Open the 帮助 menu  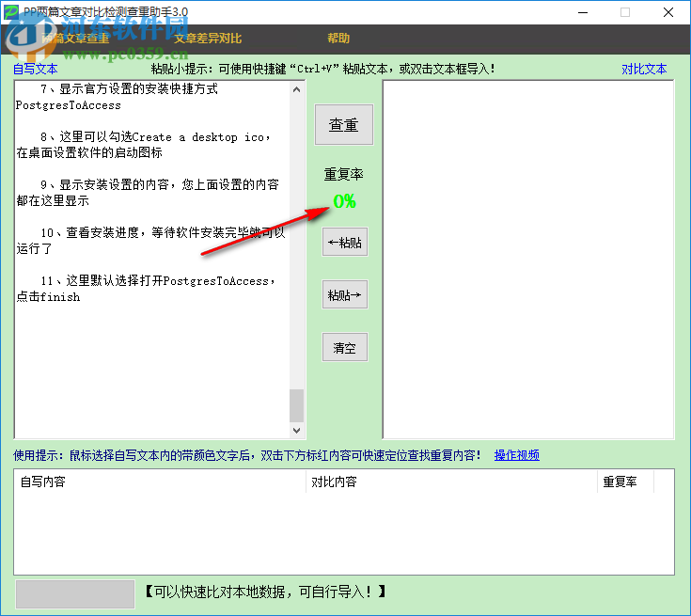pos(338,39)
